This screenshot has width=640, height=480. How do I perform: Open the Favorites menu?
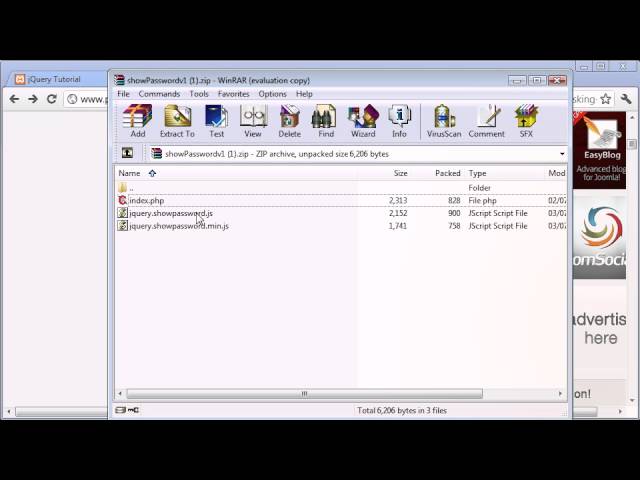[x=233, y=94]
